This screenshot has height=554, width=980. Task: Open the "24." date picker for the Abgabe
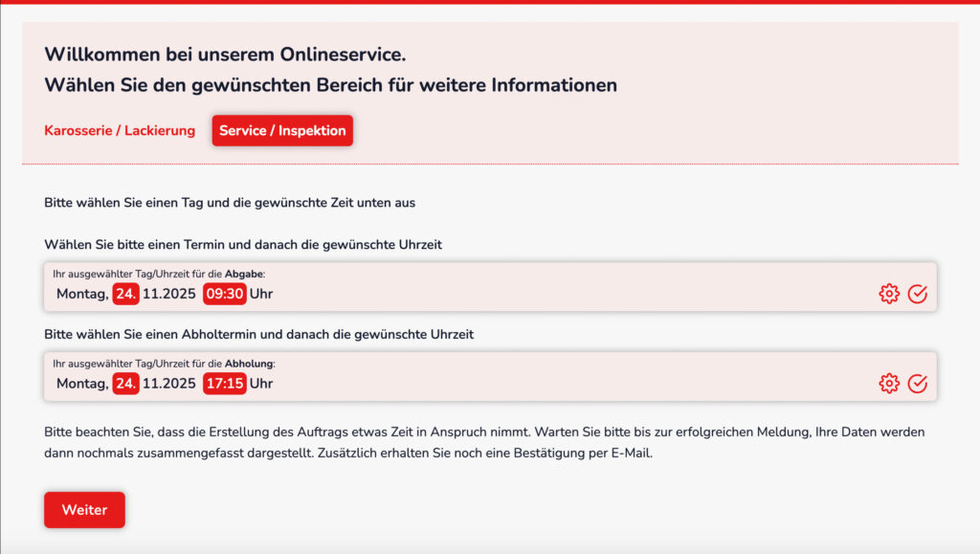click(124, 295)
